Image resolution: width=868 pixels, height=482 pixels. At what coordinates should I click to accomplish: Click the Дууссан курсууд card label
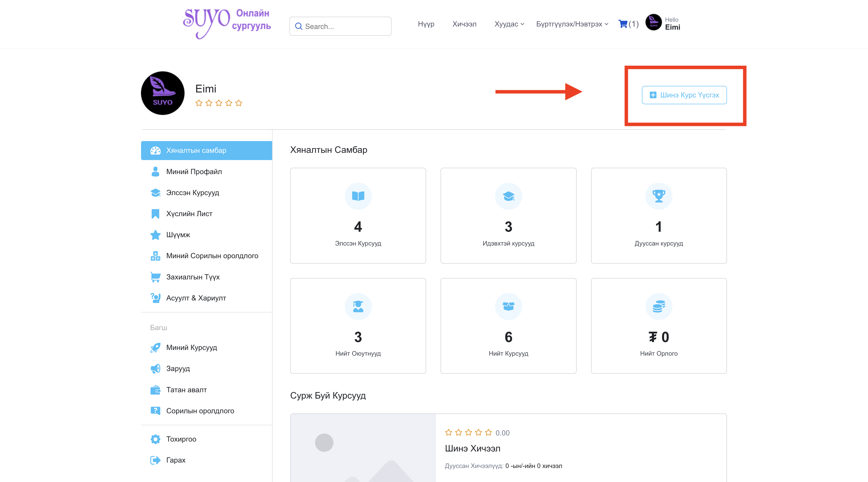pos(658,243)
